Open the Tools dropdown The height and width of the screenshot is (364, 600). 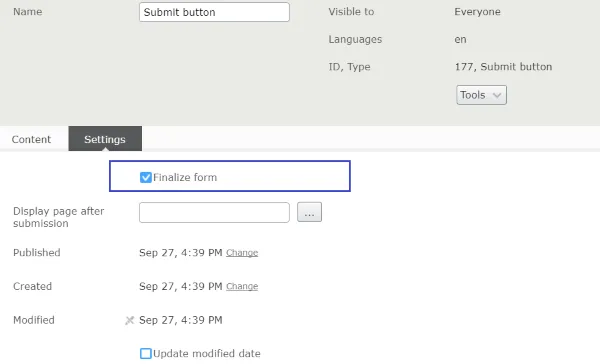pos(481,95)
